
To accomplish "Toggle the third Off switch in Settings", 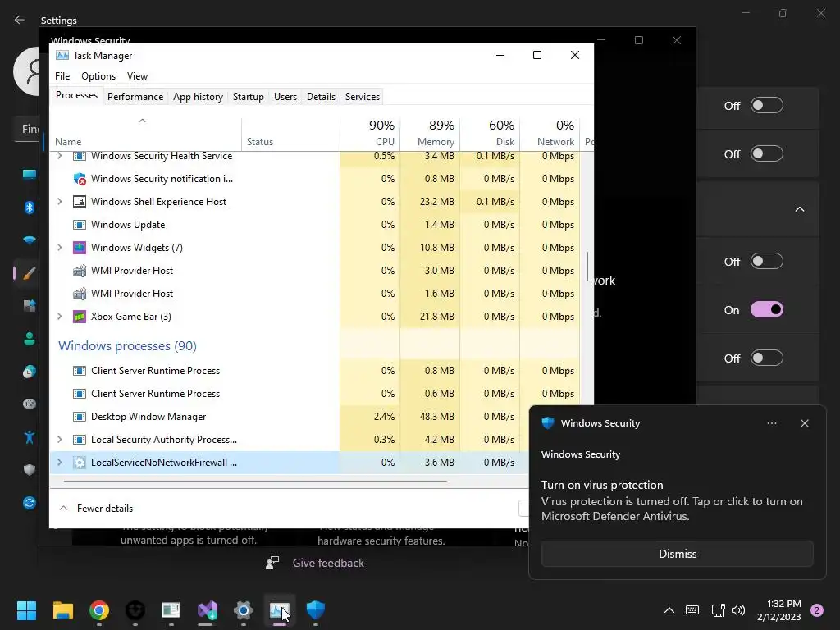I will (x=767, y=262).
